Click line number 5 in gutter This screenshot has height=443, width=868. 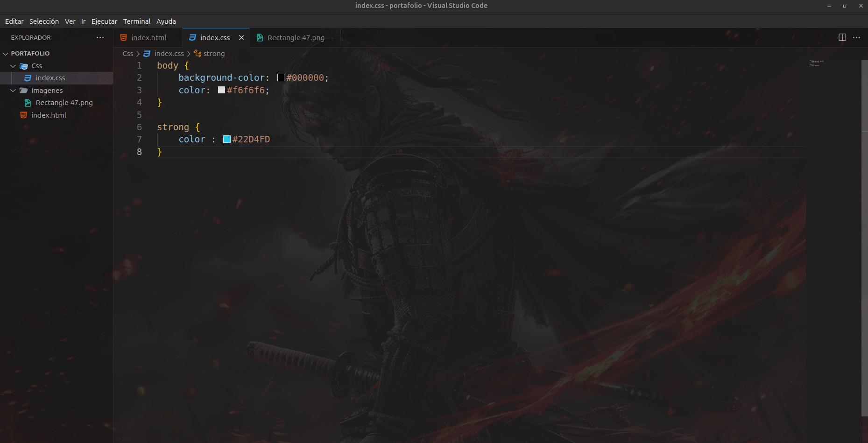click(x=139, y=115)
